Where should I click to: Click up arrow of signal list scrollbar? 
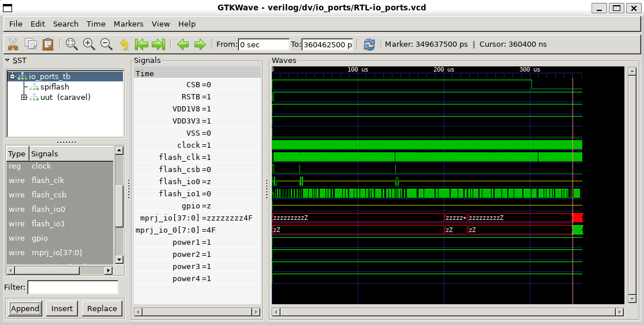[x=119, y=151]
